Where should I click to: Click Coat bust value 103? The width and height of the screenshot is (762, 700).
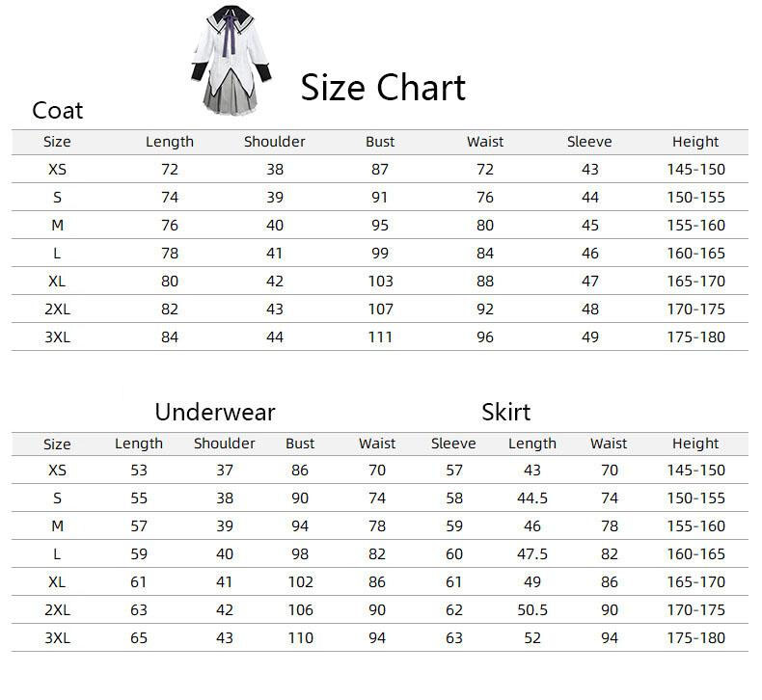(x=380, y=282)
